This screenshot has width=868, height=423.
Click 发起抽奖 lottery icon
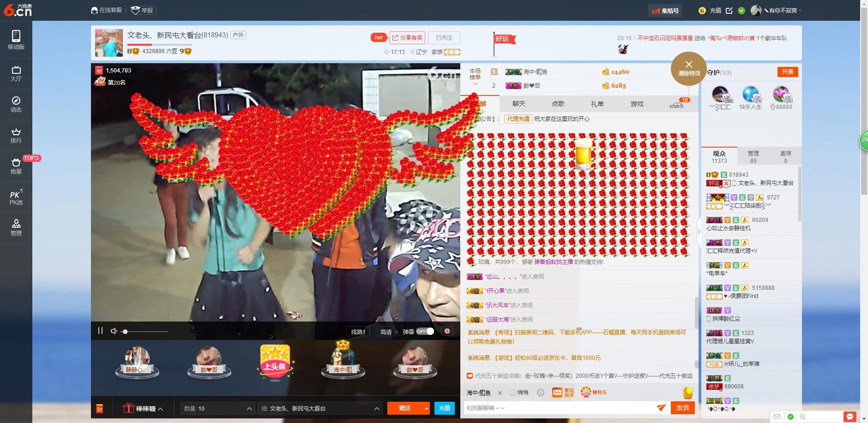click(x=563, y=393)
